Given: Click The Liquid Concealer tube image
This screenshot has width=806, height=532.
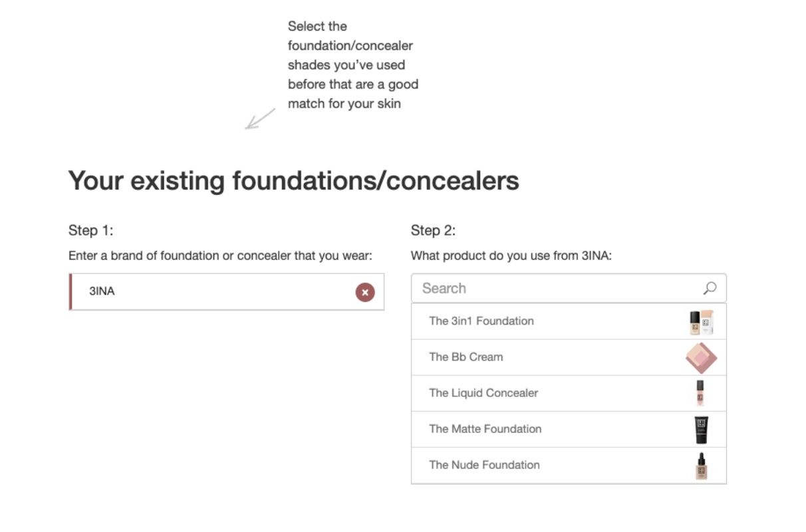Looking at the screenshot, I should coord(700,393).
